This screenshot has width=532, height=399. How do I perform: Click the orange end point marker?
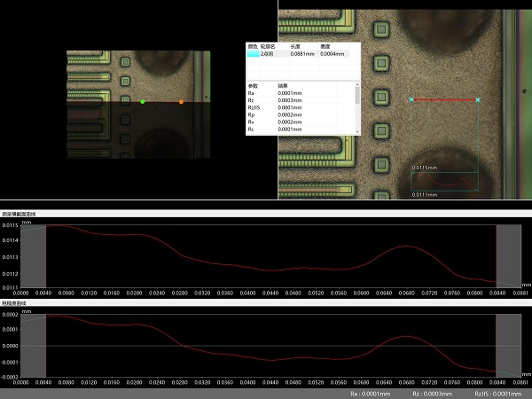point(182,102)
